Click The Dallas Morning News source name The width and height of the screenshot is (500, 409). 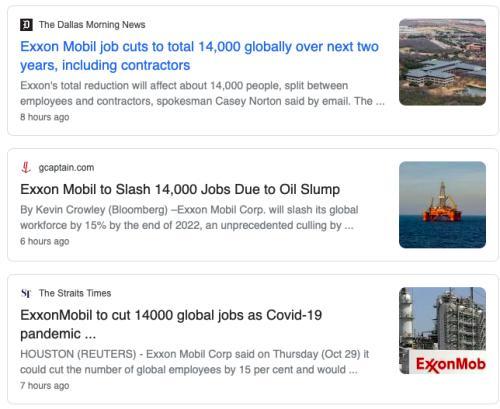pos(92,25)
